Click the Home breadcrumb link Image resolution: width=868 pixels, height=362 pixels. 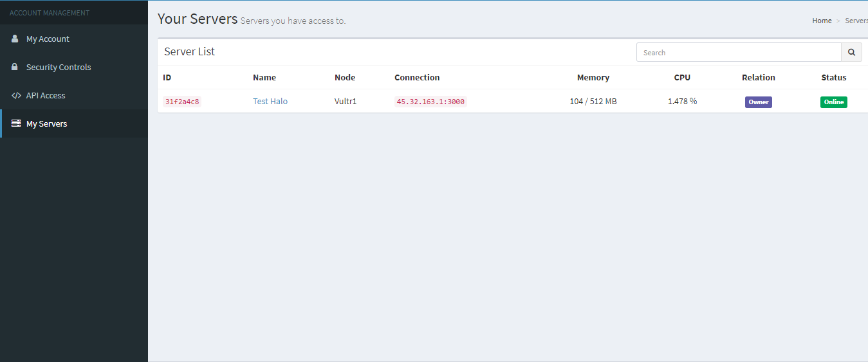(822, 21)
